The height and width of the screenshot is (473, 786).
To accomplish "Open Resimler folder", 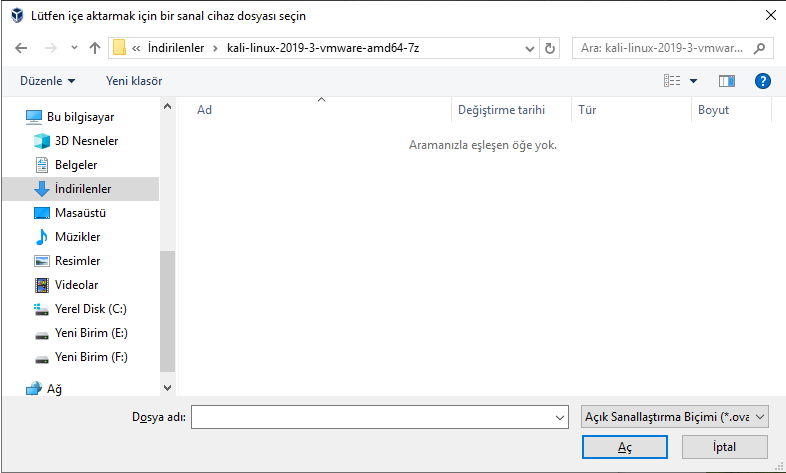I will (77, 261).
